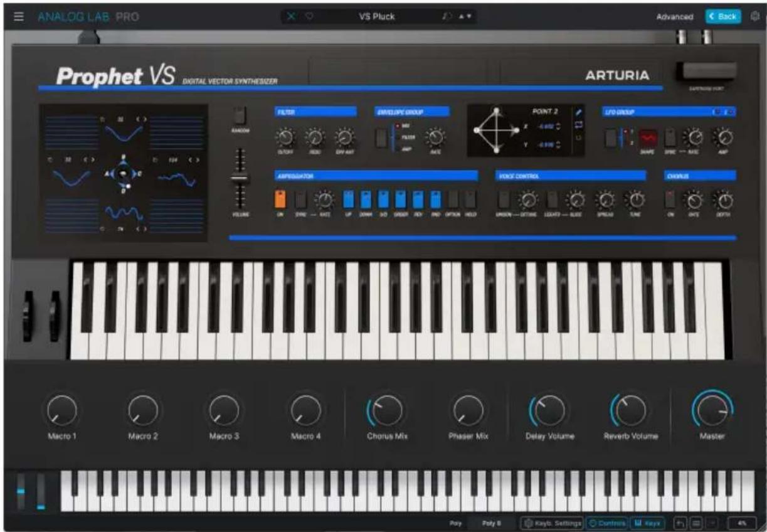Click the Envelope Group Rate knob
The width and height of the screenshot is (767, 532).
coord(435,137)
